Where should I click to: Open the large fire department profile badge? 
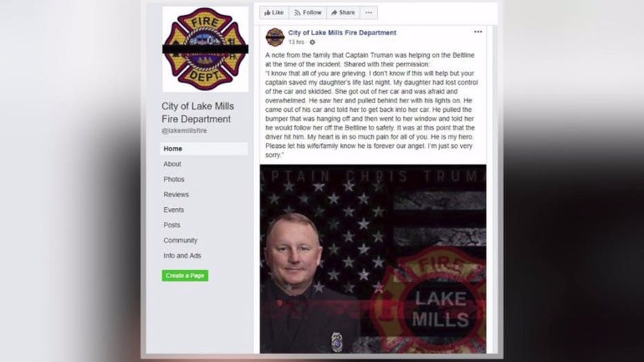(205, 49)
